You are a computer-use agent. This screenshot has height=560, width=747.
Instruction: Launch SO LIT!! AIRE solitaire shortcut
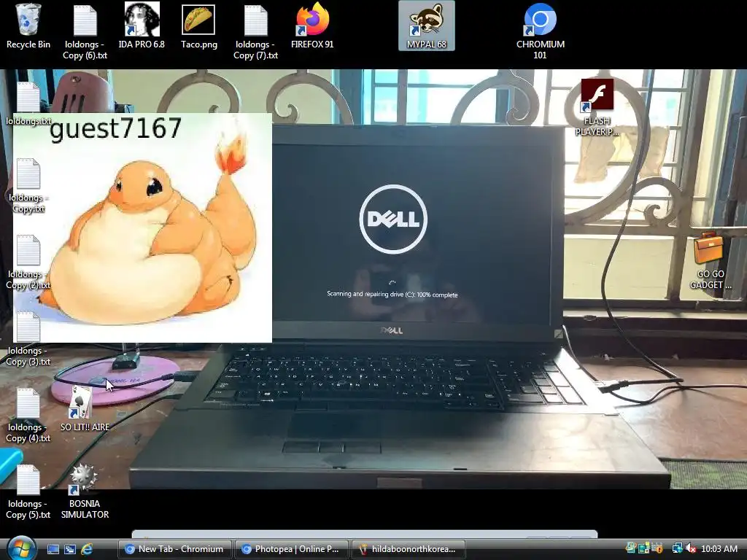tap(85, 410)
